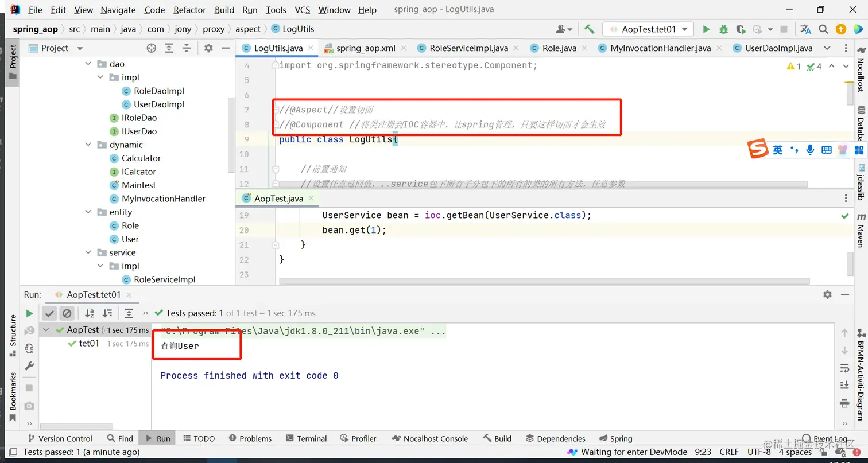Viewport: 868px width, 463px height.
Task: Open the Event Log
Action: (825, 438)
